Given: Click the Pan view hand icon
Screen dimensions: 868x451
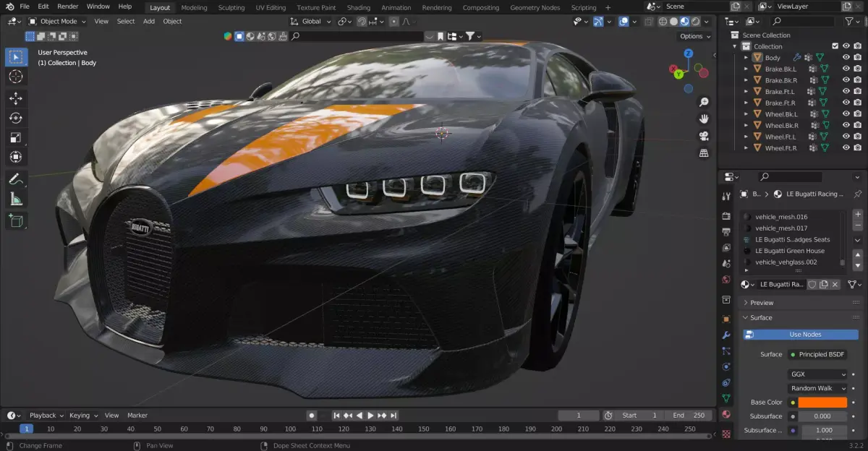Looking at the screenshot, I should pyautogui.click(x=703, y=119).
